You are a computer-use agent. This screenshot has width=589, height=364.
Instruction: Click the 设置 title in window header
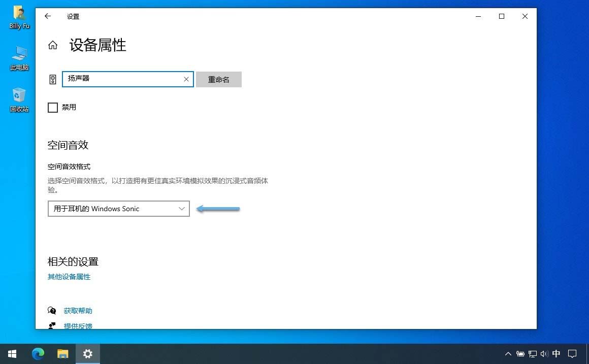tap(73, 16)
